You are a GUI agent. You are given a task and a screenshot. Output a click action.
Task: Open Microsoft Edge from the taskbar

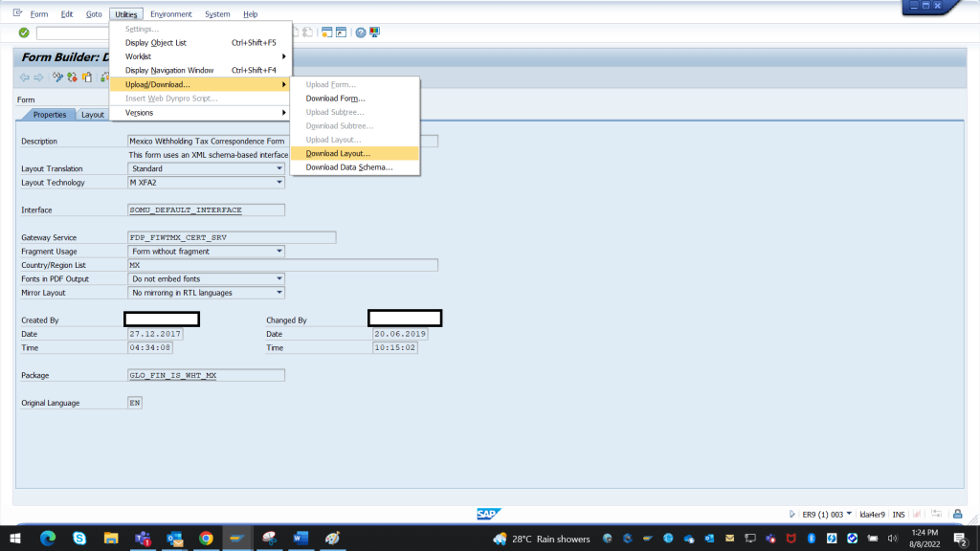pyautogui.click(x=48, y=538)
